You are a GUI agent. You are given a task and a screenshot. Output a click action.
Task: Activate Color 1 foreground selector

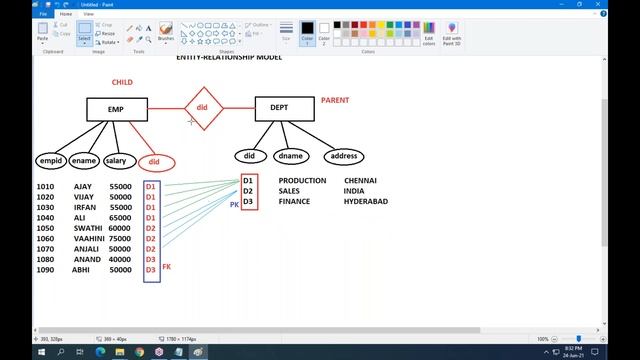tap(307, 33)
